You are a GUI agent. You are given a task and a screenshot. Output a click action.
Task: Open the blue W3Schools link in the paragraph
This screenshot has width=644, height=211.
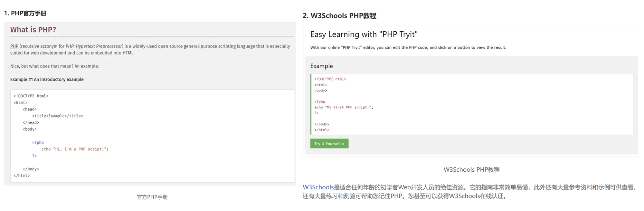318,187
